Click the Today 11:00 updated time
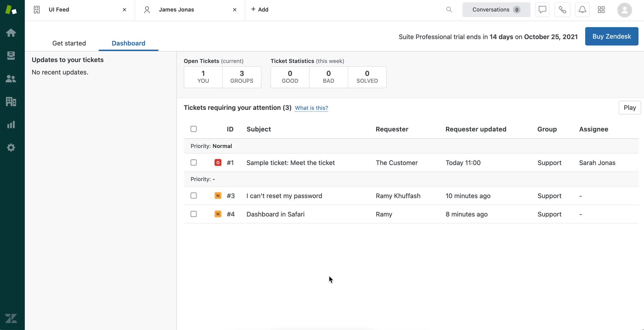The width and height of the screenshot is (644, 330). [463, 163]
